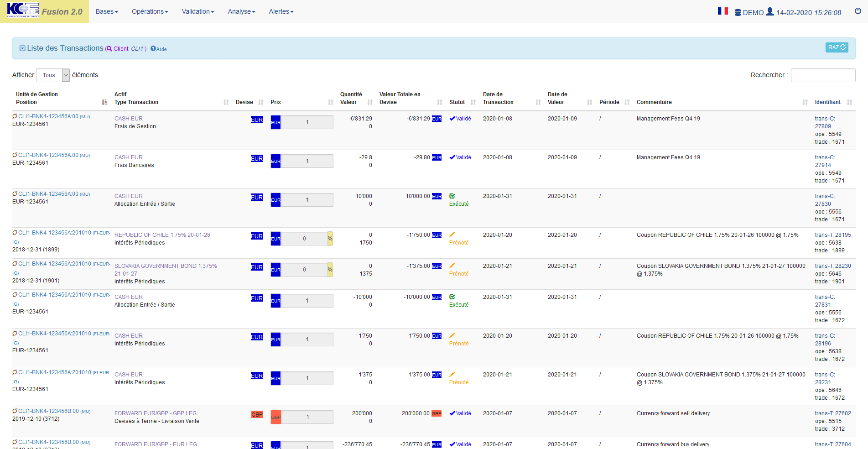Screen dimensions: 868x449
Task: Click the red GBP currency badge in Devise column
Action: coord(257,414)
